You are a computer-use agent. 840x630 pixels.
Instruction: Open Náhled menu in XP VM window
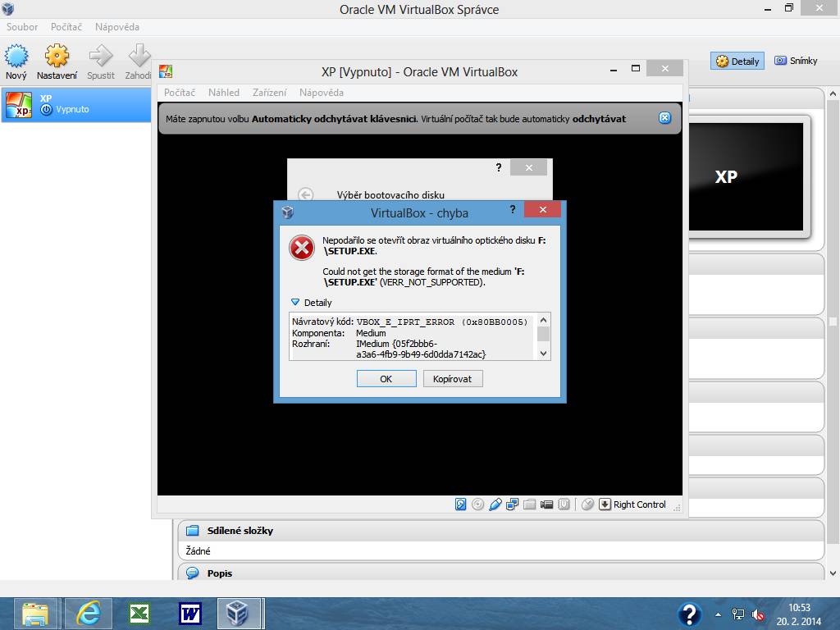pos(224,93)
